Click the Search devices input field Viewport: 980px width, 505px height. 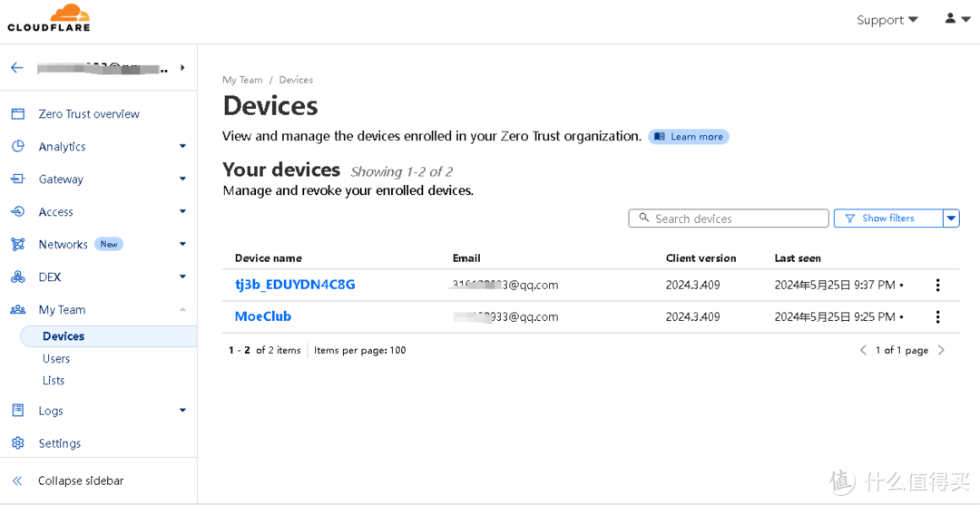coord(728,219)
